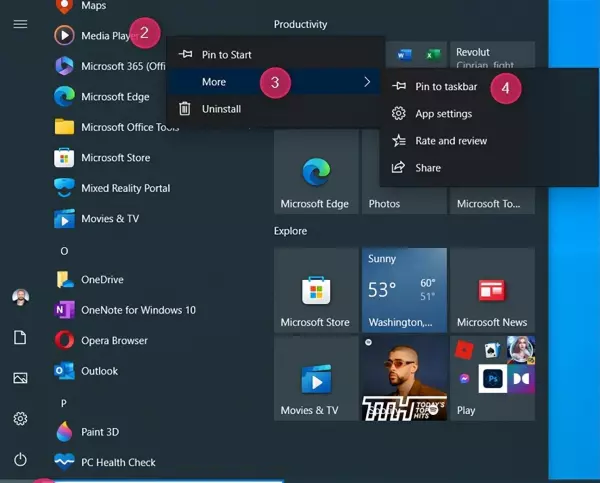Image resolution: width=600 pixels, height=483 pixels.
Task: Click the Productivity group heading
Action: [300, 24]
